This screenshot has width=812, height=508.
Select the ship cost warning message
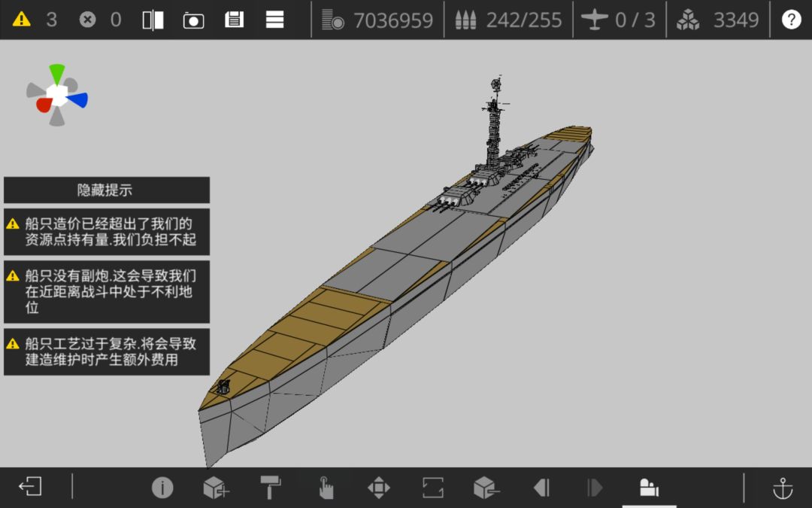coord(107,232)
